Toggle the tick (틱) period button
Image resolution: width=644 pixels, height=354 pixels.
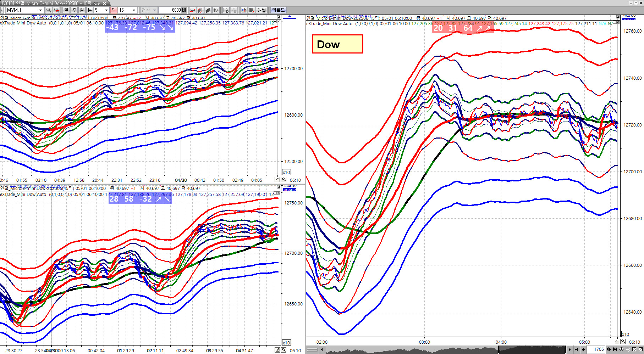pyautogui.click(x=114, y=10)
